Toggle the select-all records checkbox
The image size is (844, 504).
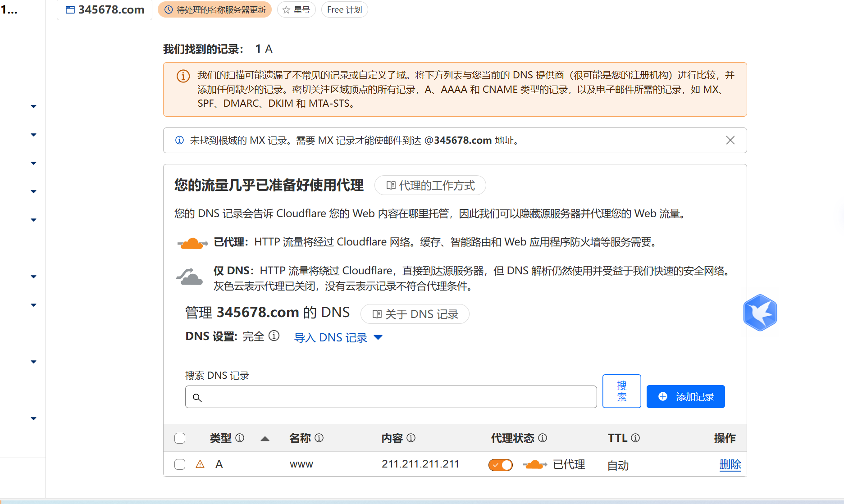[x=180, y=438]
